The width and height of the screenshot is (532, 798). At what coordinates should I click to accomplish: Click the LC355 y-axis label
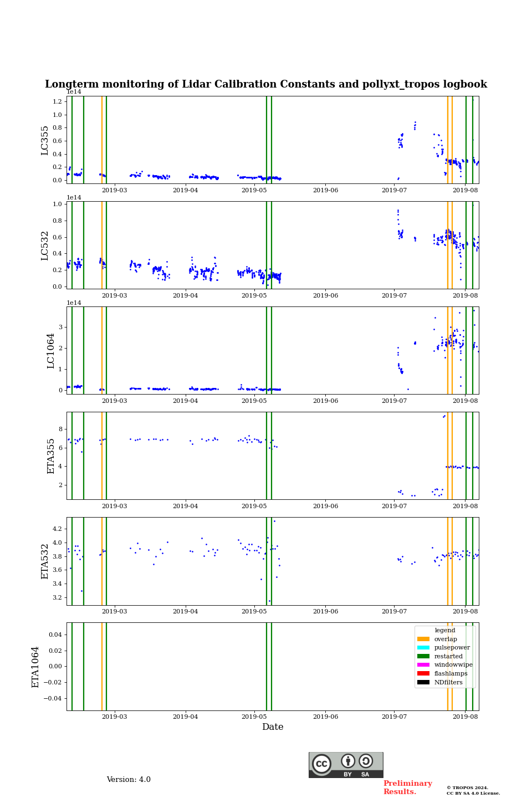tap(45, 140)
